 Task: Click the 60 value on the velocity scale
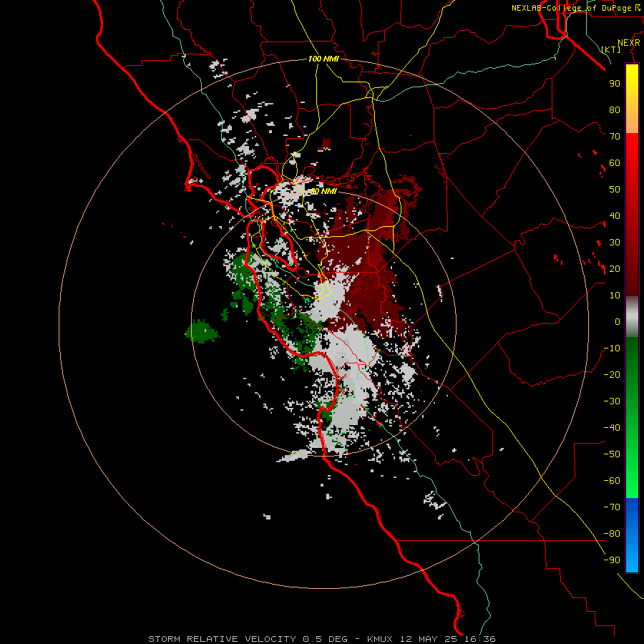615,162
